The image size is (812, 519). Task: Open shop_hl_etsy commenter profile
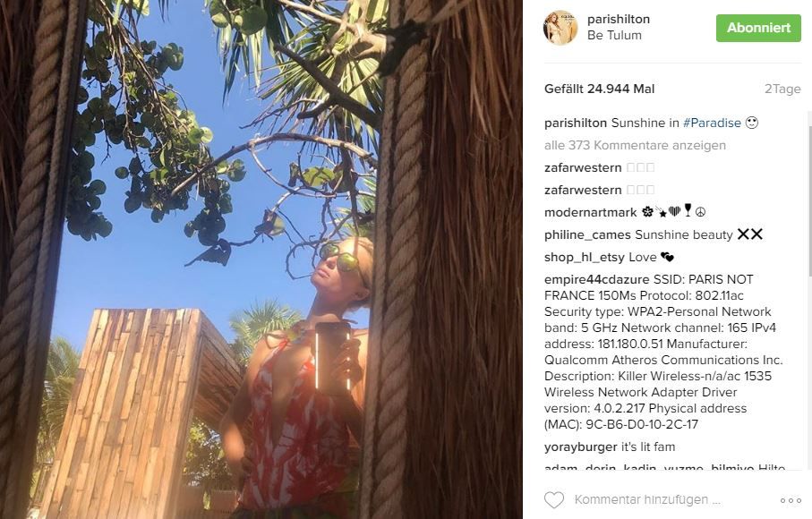pos(584,257)
